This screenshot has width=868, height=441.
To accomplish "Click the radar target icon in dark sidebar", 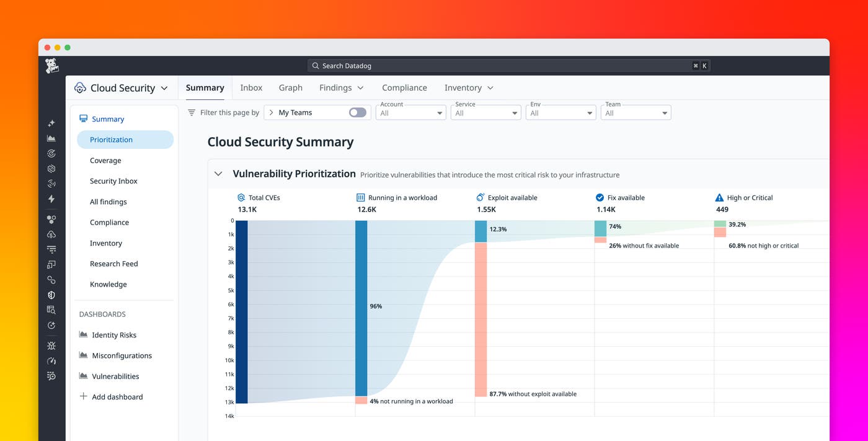I will (x=51, y=153).
